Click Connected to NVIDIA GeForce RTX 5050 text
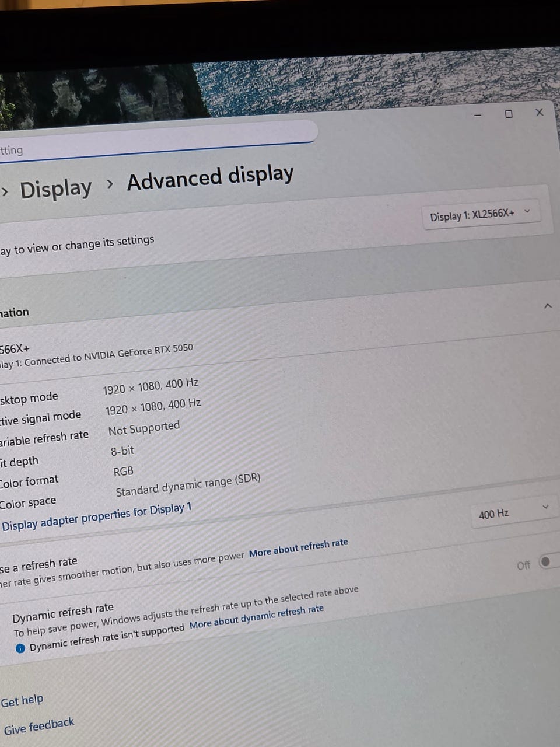Screen dimensions: 560x747 108,354
